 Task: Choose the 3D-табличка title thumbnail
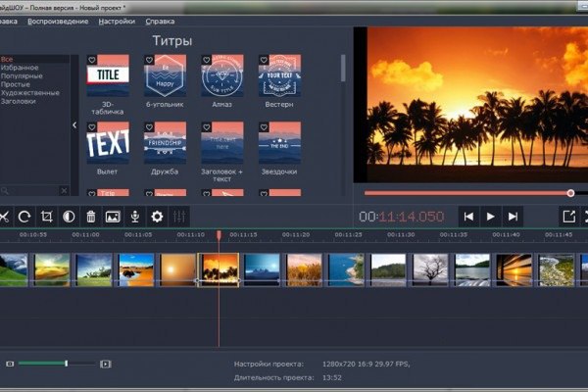(108, 75)
